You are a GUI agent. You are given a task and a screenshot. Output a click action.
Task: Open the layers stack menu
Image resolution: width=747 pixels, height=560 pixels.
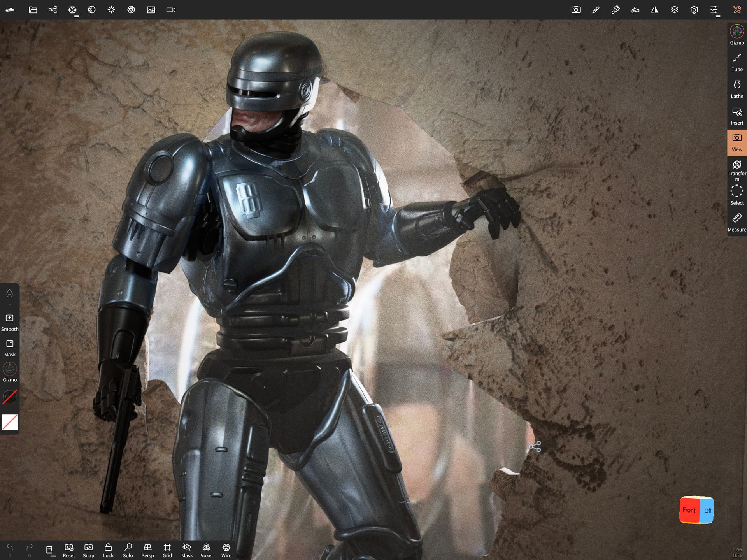[674, 10]
